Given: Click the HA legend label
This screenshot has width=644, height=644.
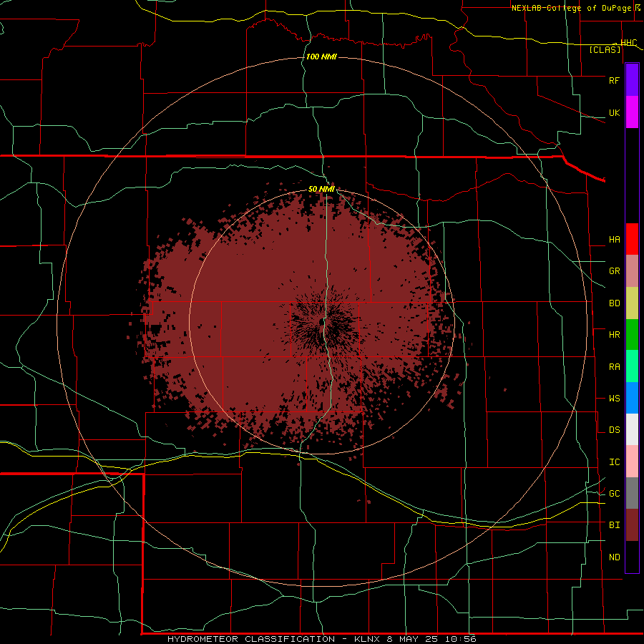Looking at the screenshot, I should tap(614, 240).
